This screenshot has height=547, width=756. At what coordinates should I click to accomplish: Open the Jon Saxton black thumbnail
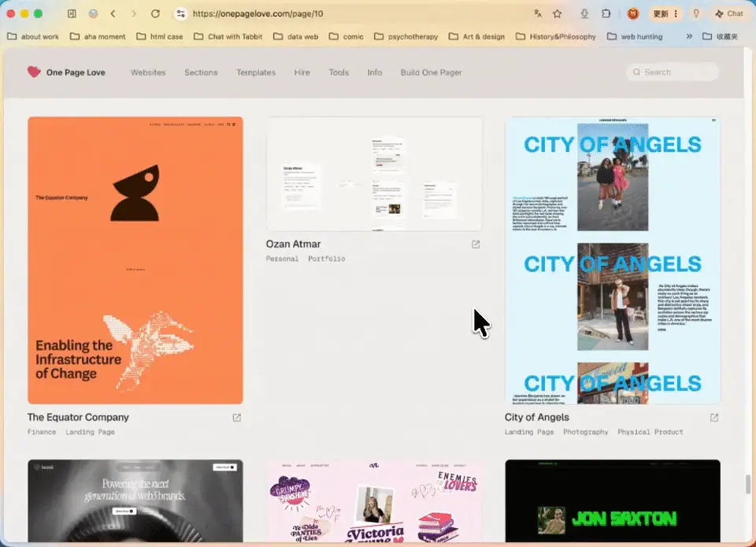613,500
